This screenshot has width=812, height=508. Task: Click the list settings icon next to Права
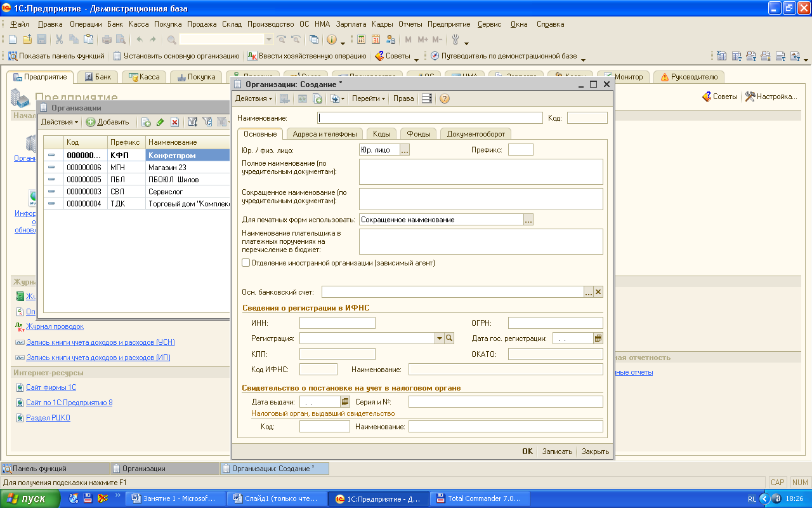pyautogui.click(x=427, y=98)
